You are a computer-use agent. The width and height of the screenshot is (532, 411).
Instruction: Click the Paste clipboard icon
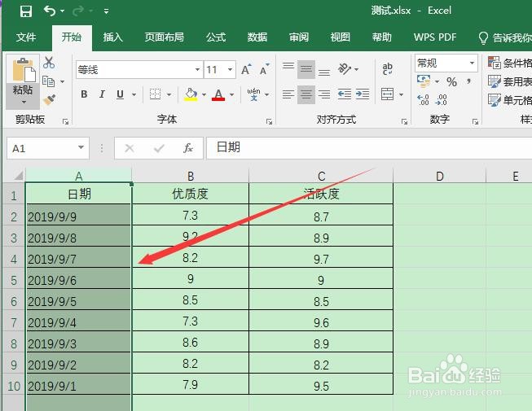tap(24, 70)
